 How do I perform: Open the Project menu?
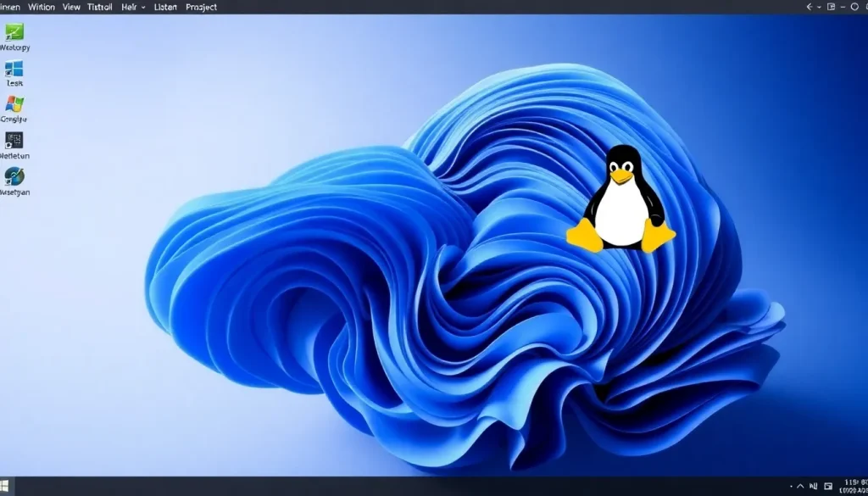pyautogui.click(x=201, y=7)
